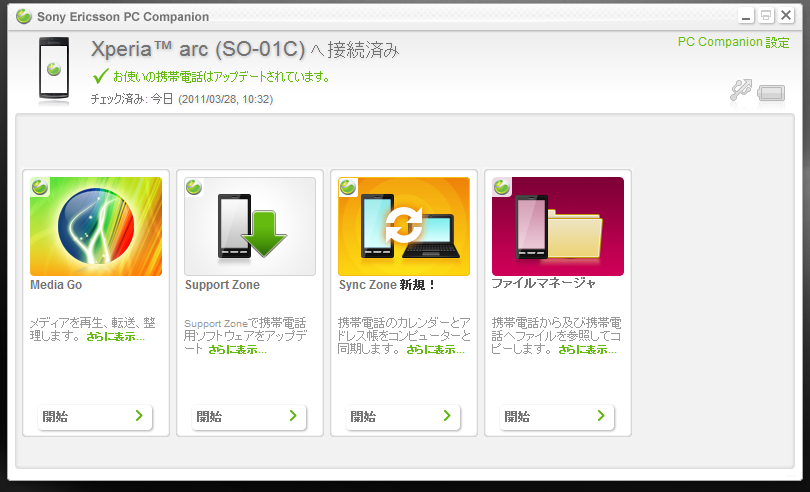Screen dimensions: 810x492
Task: Open the Sync Zone phone and laptop thumbnail
Action: point(404,226)
